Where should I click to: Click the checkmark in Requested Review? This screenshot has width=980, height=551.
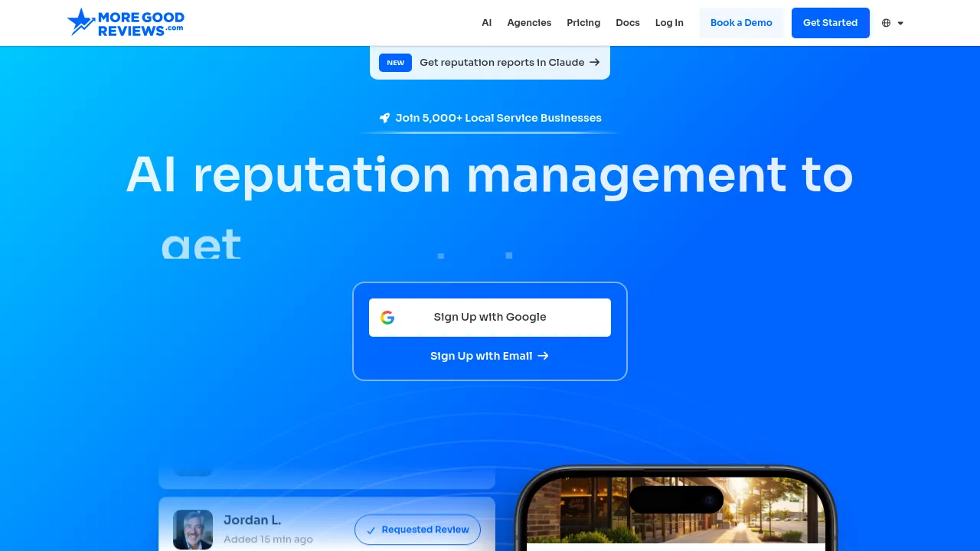(x=371, y=530)
